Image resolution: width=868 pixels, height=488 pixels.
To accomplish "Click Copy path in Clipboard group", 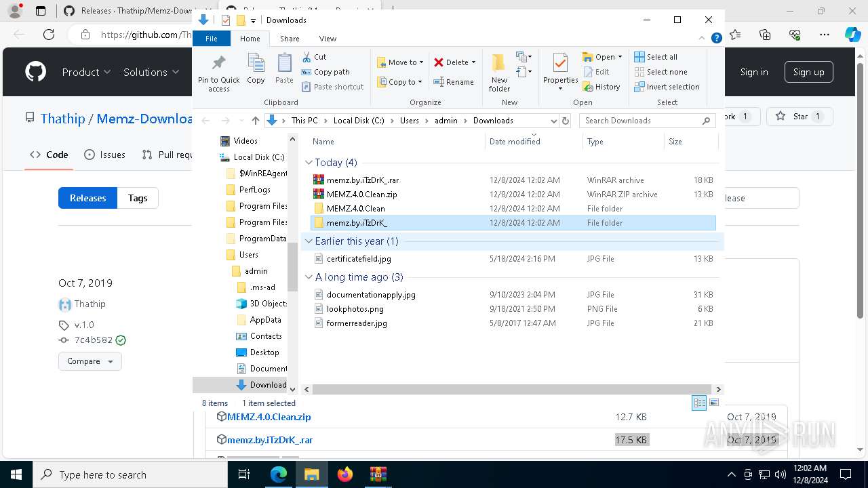I will 326,72.
